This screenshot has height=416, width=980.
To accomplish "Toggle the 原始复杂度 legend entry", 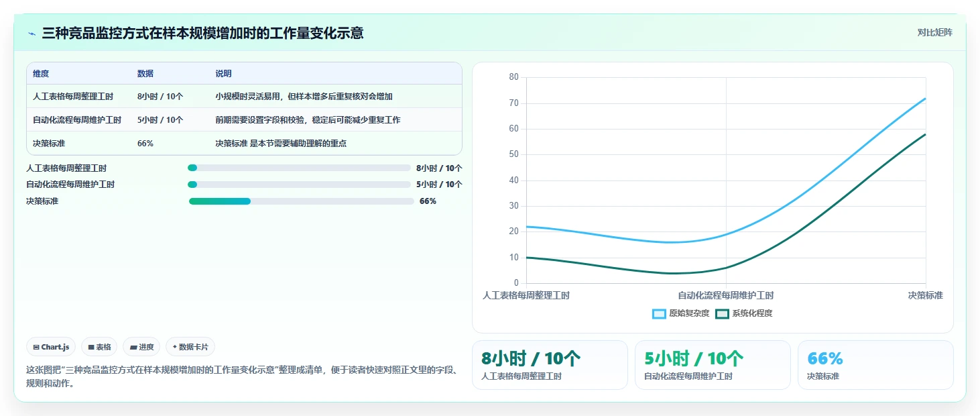I will 680,313.
